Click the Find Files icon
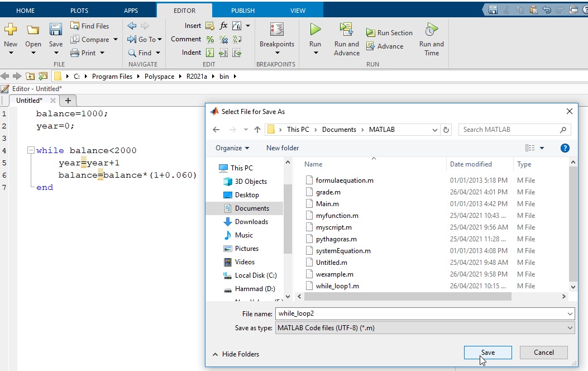The width and height of the screenshot is (588, 371). coord(90,26)
